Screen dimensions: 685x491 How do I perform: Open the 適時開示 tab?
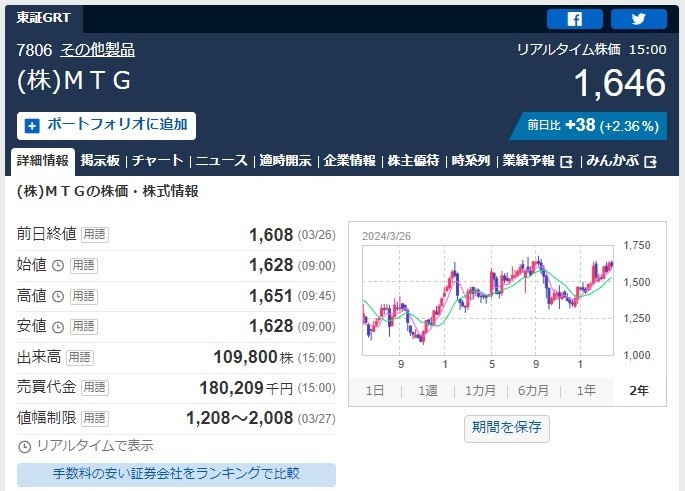[285, 161]
